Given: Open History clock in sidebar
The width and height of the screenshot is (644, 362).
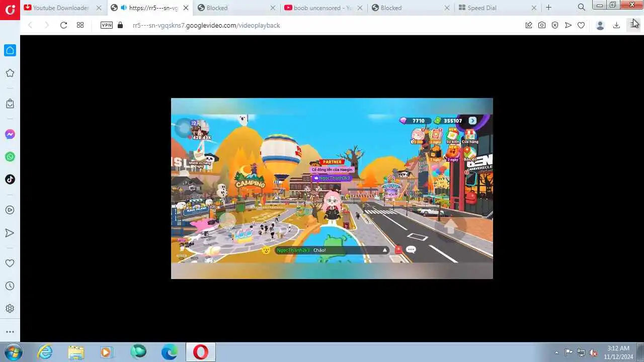Looking at the screenshot, I should pos(10,286).
